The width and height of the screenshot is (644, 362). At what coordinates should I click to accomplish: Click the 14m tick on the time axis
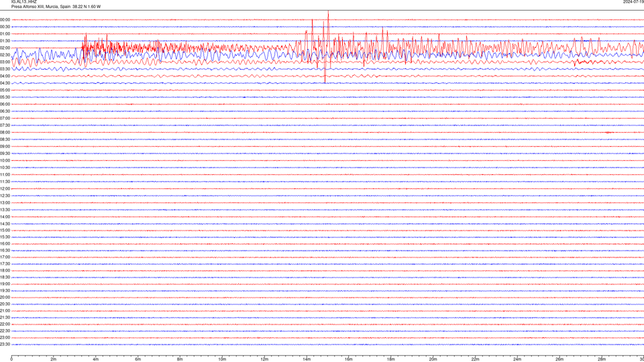coord(307,359)
